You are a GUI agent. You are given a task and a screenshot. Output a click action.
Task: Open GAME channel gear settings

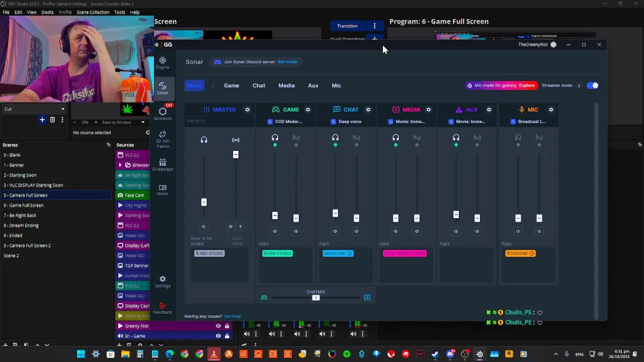(308, 110)
